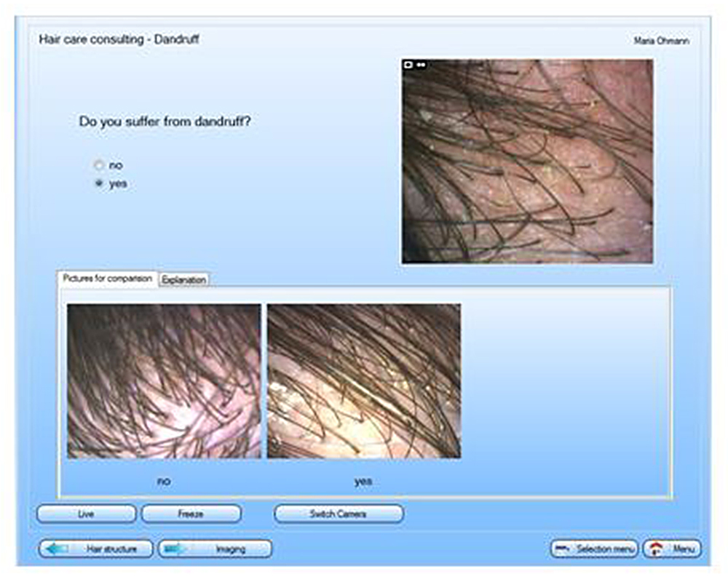Click the "no" caption under comparison picture
Viewport: 728px width, 582px height.
164,482
